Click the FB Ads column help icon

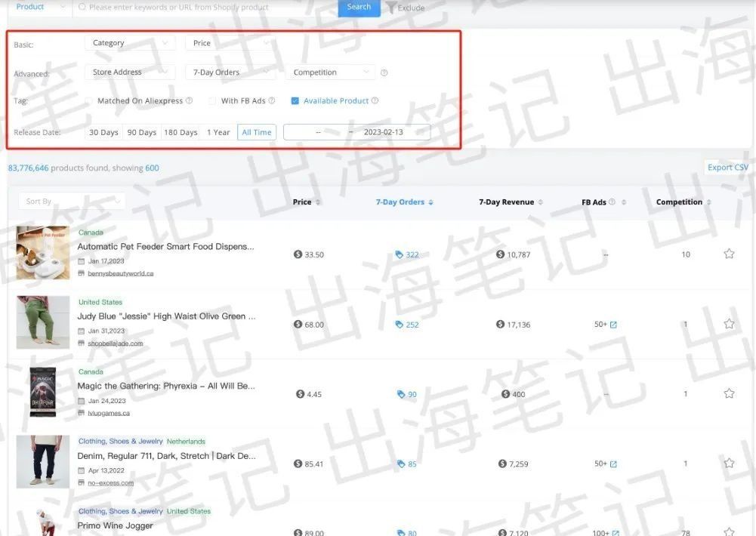(612, 202)
